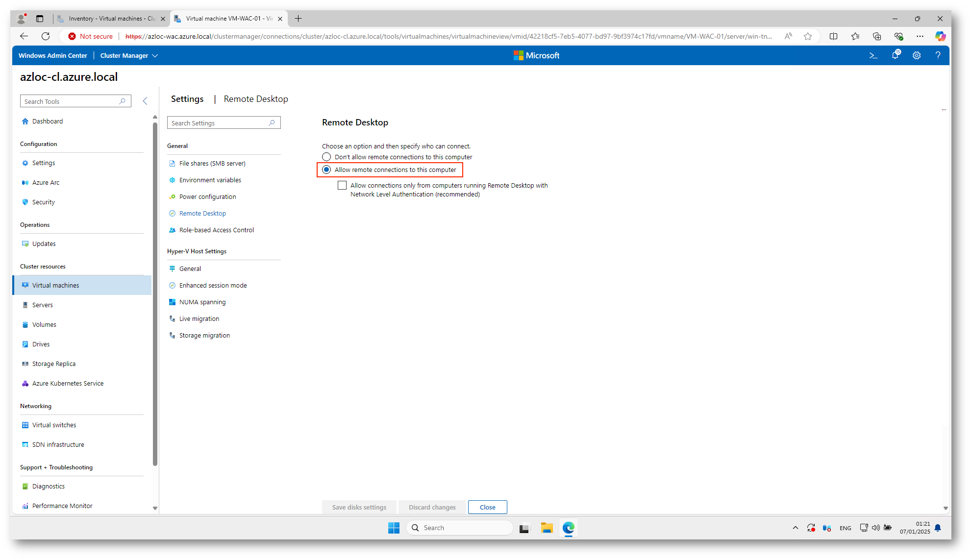Switch to Inventory - Virtual machines tab
Viewport: 972px width, 560px height.
(x=112, y=19)
